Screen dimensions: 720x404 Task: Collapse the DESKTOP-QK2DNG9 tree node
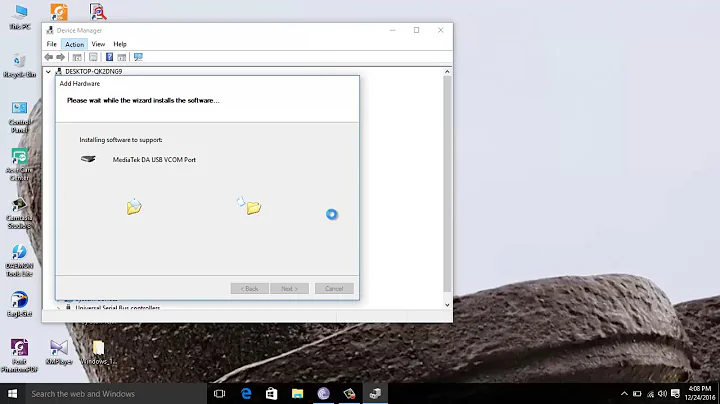pyautogui.click(x=48, y=72)
